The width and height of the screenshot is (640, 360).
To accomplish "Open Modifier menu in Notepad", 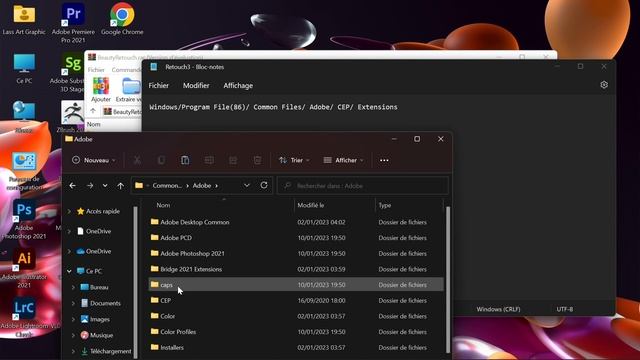I will pyautogui.click(x=196, y=85).
